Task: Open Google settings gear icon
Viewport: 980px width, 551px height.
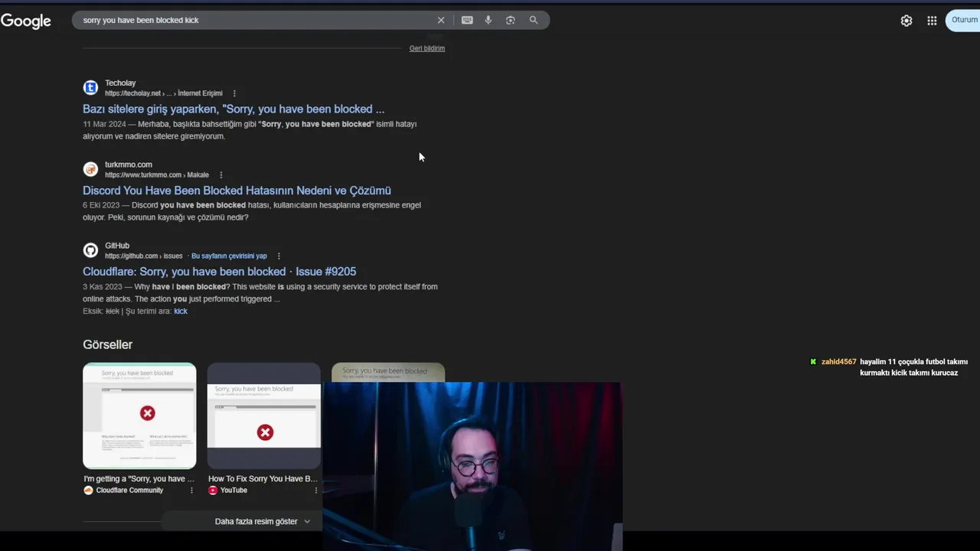Action: tap(906, 21)
